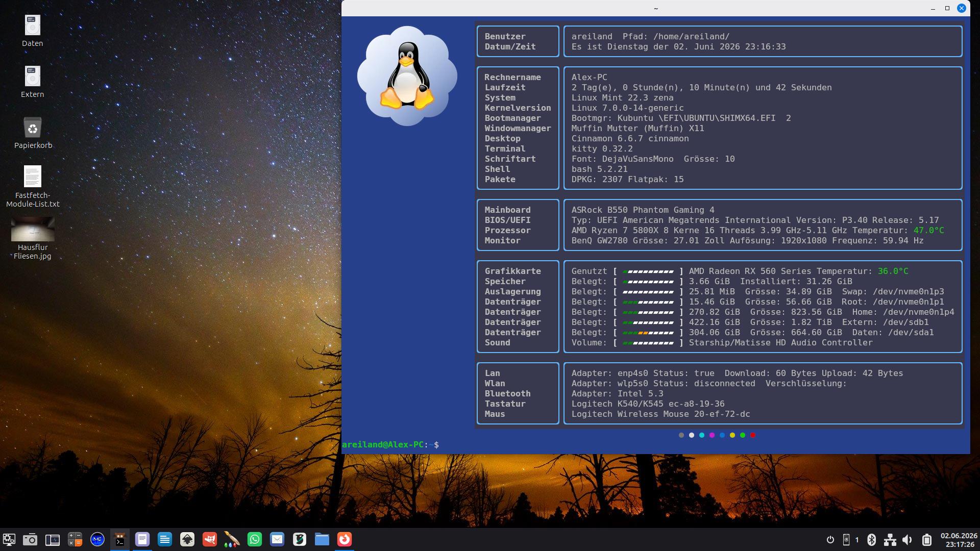The width and height of the screenshot is (980, 551).
Task: Open the Bluetooth tray applet
Action: (x=872, y=540)
